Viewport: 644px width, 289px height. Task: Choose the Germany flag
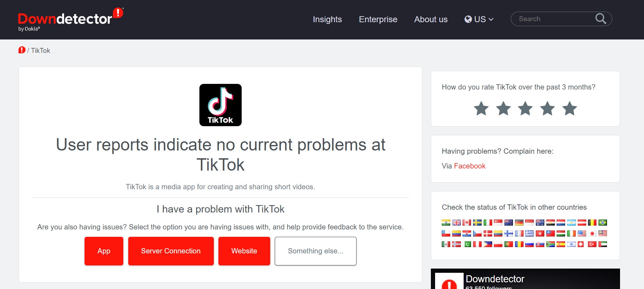(x=519, y=222)
